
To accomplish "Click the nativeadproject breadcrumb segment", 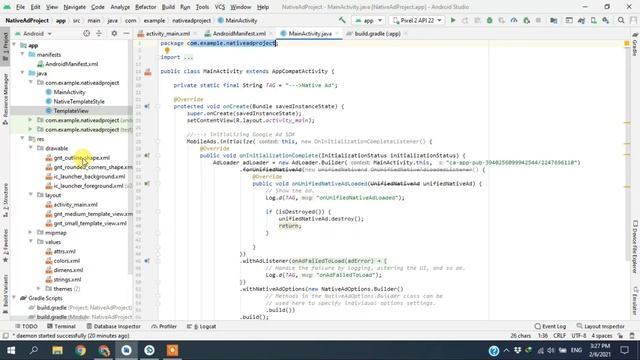I will pyautogui.click(x=191, y=20).
